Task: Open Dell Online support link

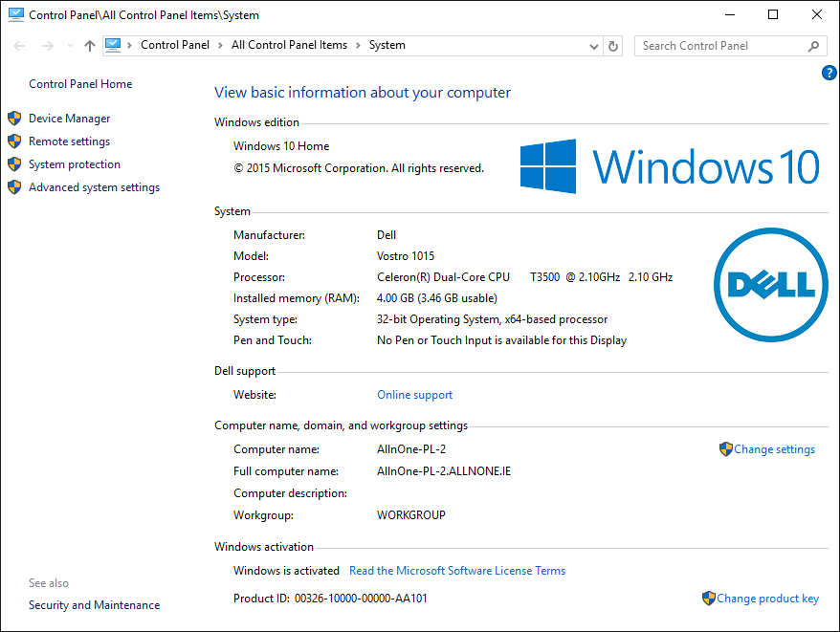Action: click(414, 395)
